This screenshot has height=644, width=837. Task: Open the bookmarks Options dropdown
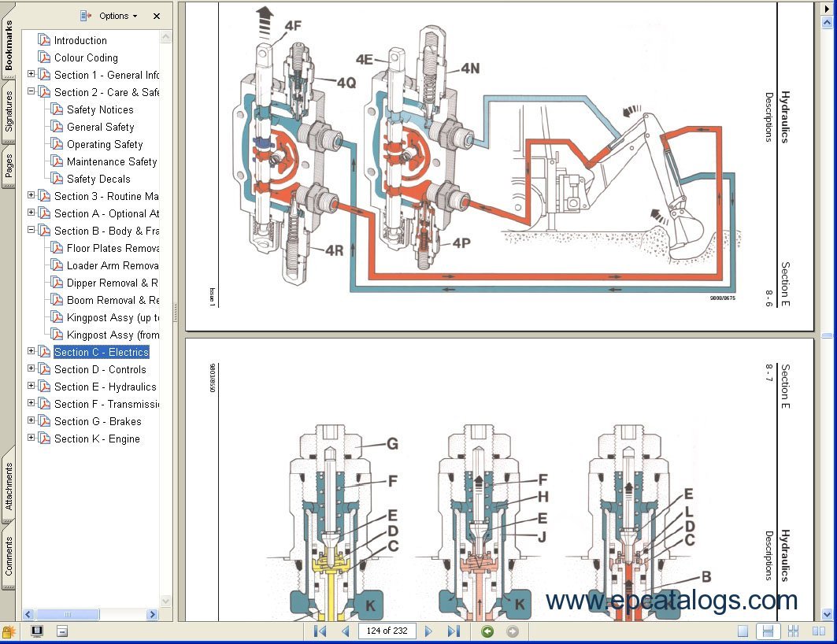pos(118,16)
